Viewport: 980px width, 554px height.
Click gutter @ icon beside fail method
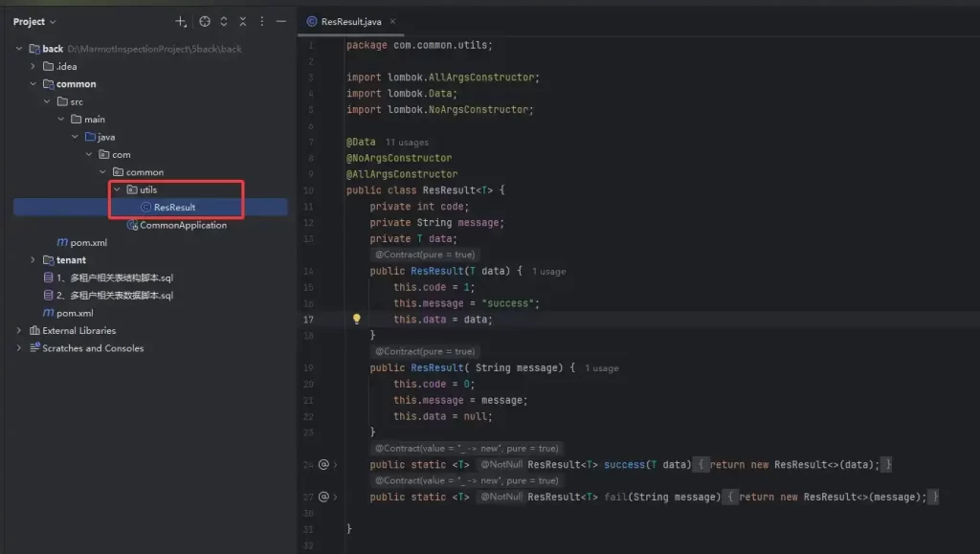(x=323, y=497)
